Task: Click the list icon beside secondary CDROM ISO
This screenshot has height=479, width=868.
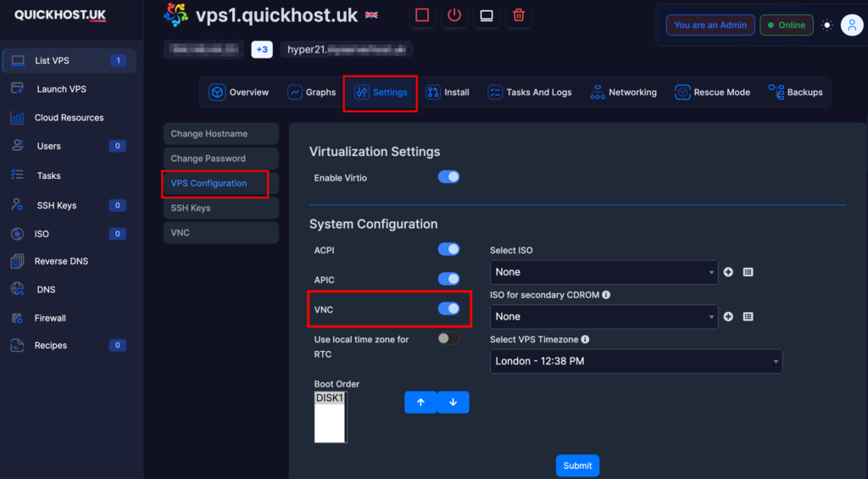Action: point(748,317)
